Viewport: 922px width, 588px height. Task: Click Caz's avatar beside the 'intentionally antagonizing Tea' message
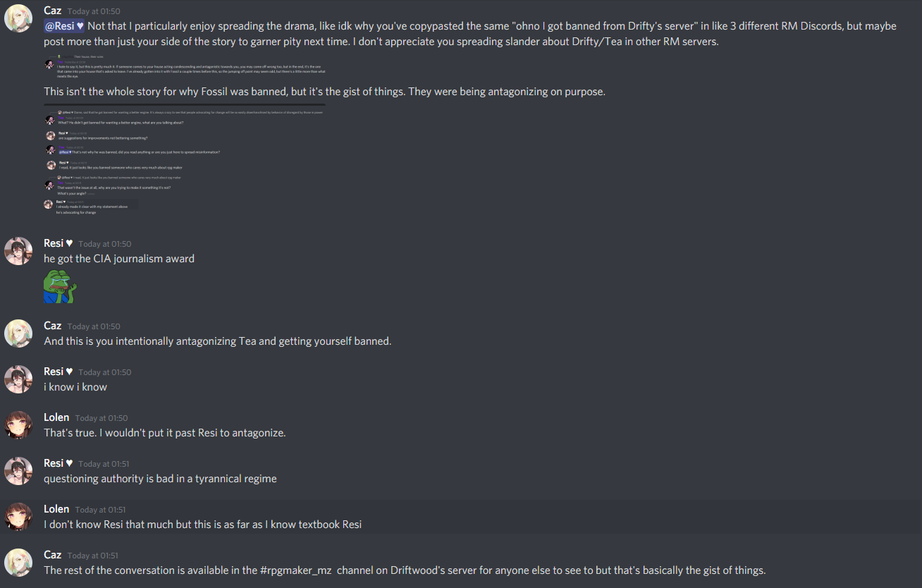pyautogui.click(x=18, y=333)
